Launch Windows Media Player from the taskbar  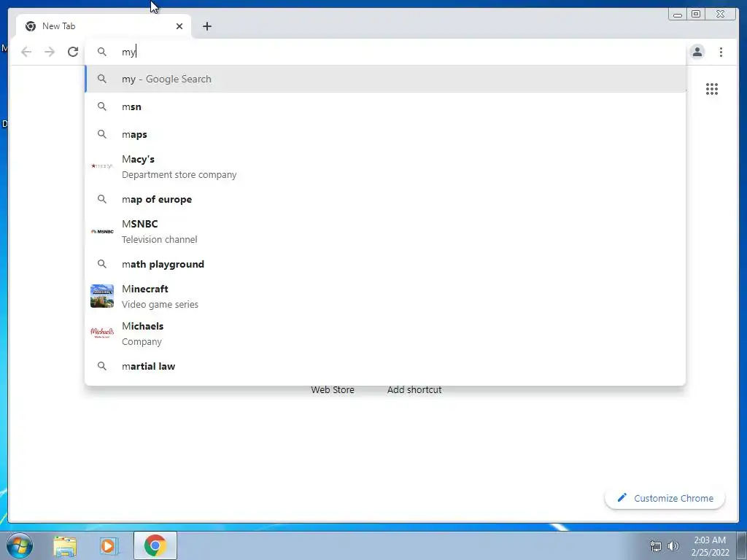coord(108,545)
